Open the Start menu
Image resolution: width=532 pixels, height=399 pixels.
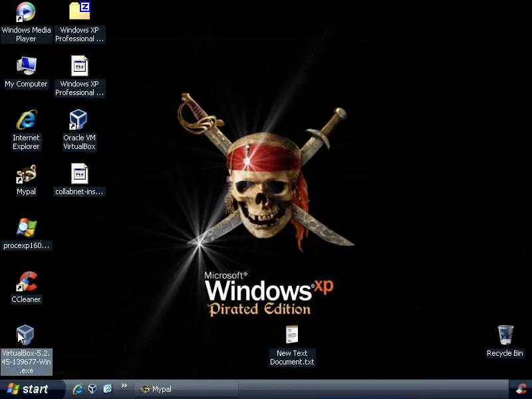pyautogui.click(x=31, y=389)
